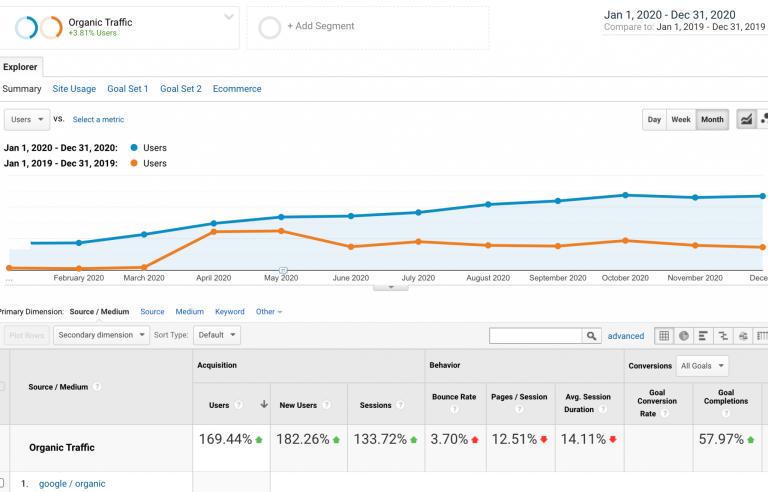This screenshot has width=768, height=492.
Task: Switch to pie chart percentage view
Action: coord(683,336)
